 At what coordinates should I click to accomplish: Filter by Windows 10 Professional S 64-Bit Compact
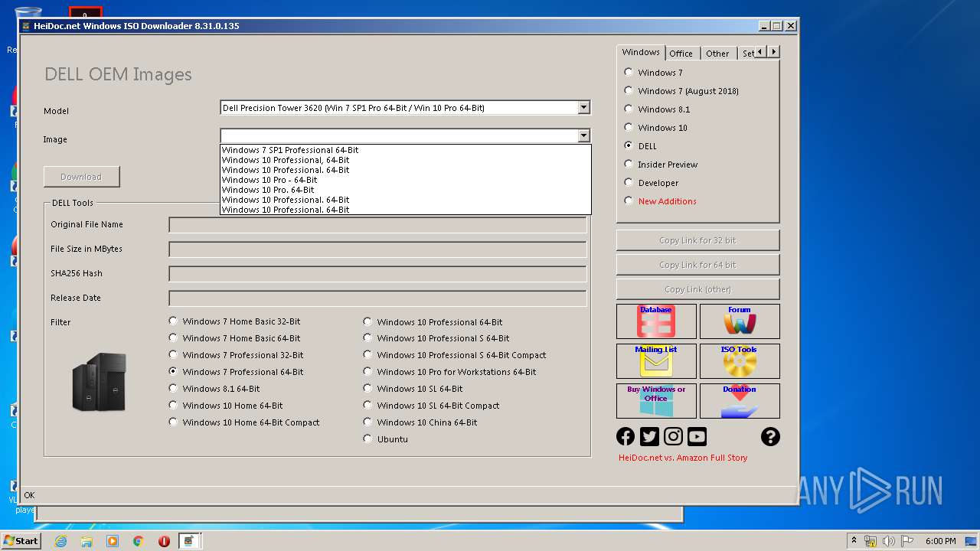pos(367,354)
